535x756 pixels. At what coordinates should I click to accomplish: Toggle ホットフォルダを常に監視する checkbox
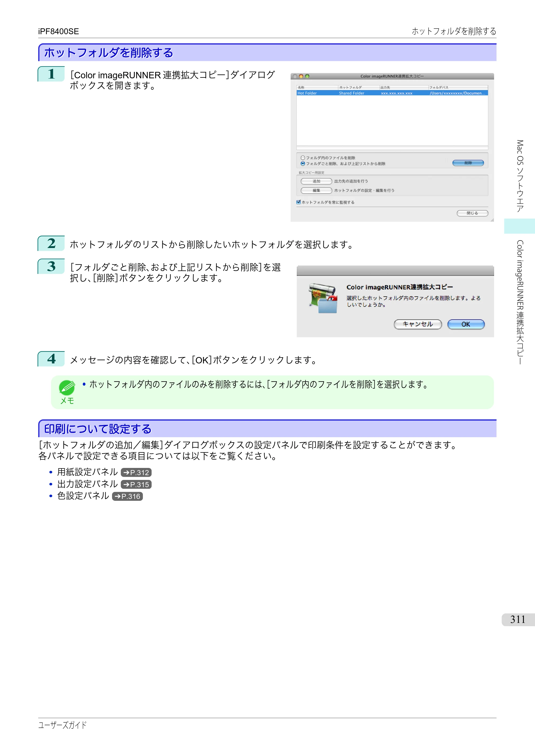point(298,202)
